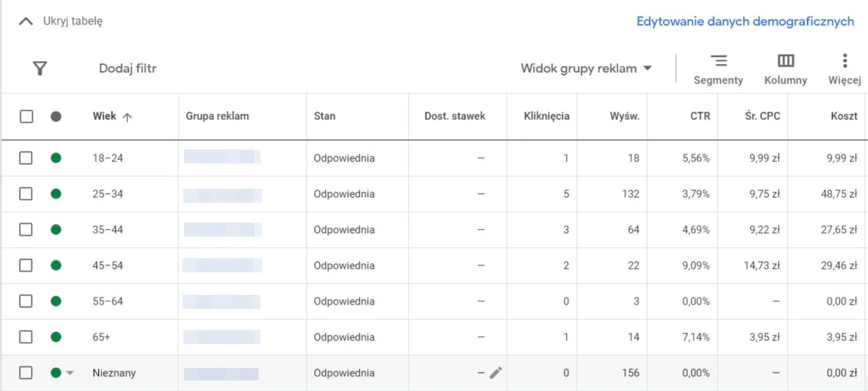The image size is (868, 391).
Task: Click the green status dot for 18–24
Action: (56, 158)
